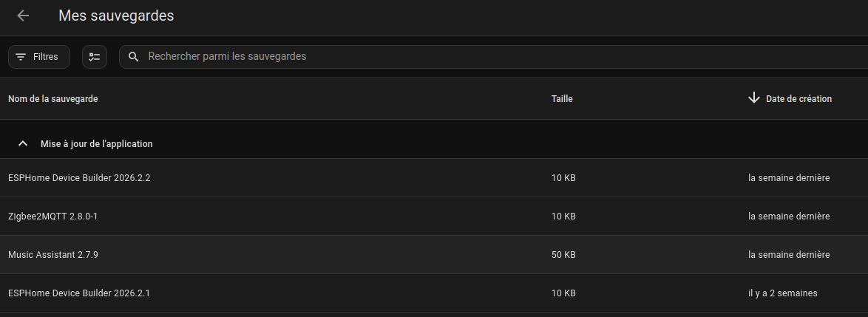Click Zigbee2MQTT's "la semaine dernière" date
This screenshot has height=317, width=868.
click(789, 217)
